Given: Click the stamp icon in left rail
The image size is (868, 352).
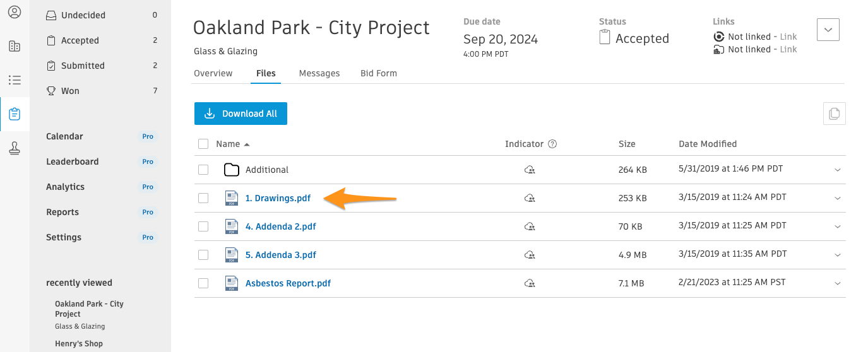Looking at the screenshot, I should tap(15, 148).
